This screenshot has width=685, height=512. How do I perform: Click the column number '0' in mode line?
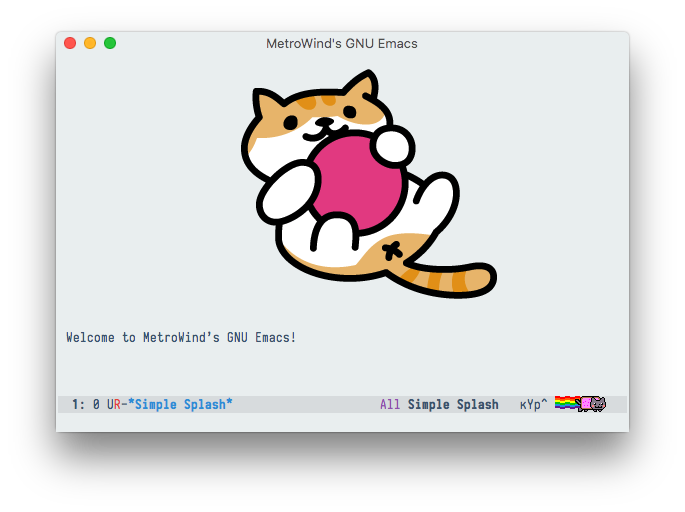coord(96,405)
